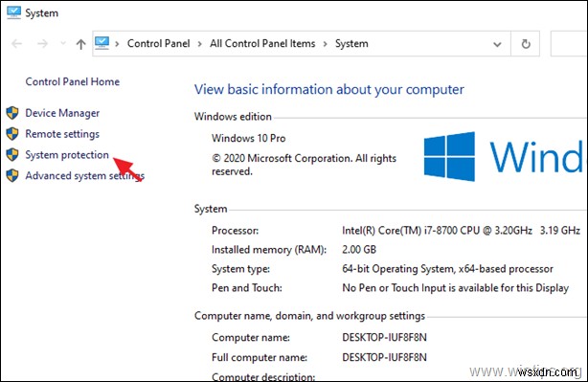Screen dimensions: 588x382
Task: Click the '2.00 GB' memory value
Action: pos(359,250)
